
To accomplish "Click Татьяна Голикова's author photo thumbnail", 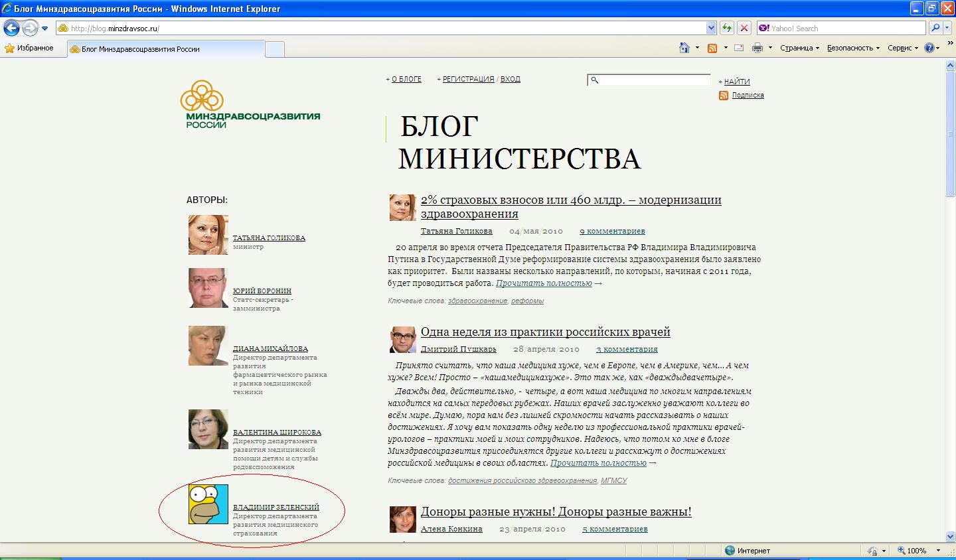I will (x=208, y=235).
